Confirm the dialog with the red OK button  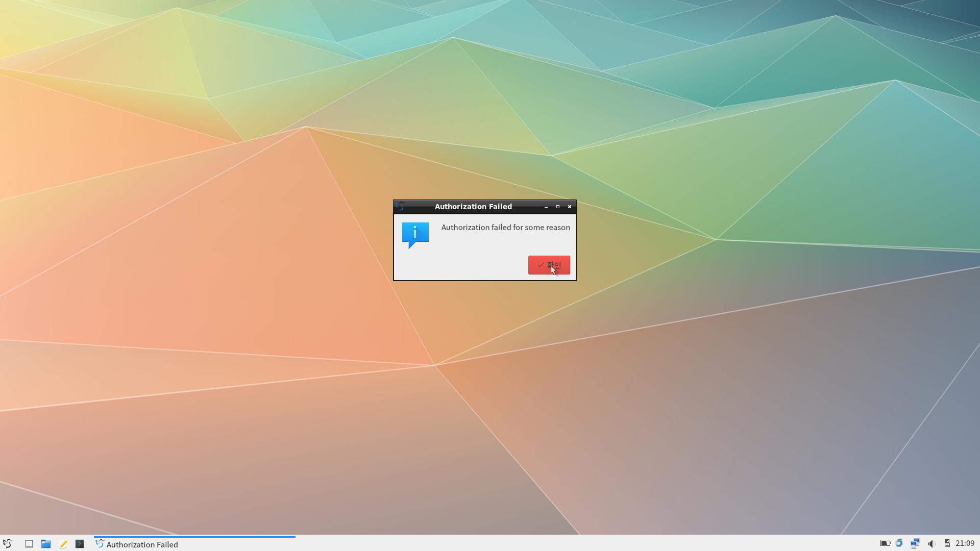[549, 265]
